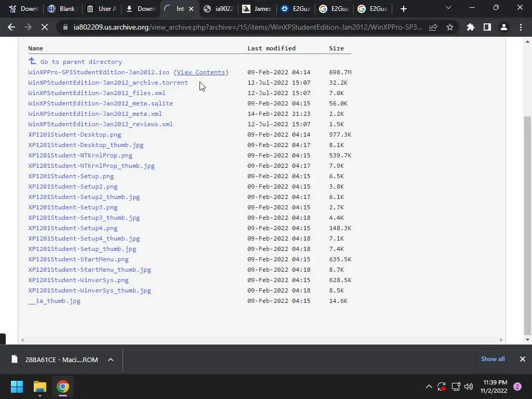
Task: Open the notification badge showing 2
Action: pos(517,387)
